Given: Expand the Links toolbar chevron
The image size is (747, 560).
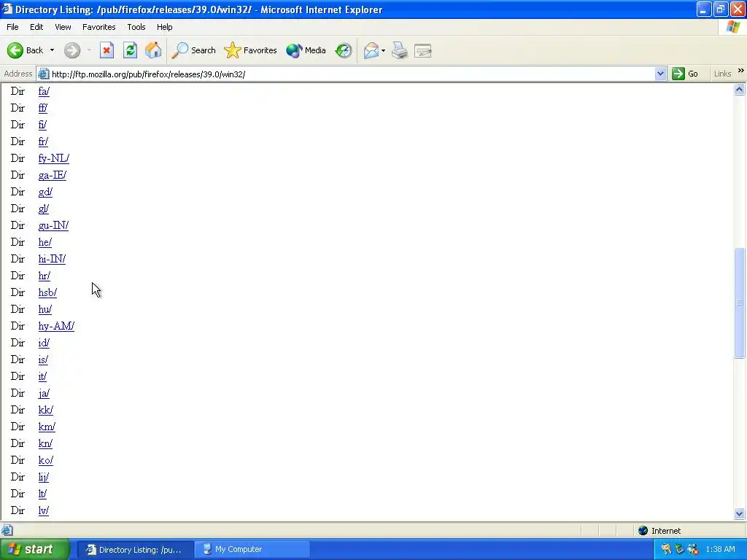Looking at the screenshot, I should (741, 71).
